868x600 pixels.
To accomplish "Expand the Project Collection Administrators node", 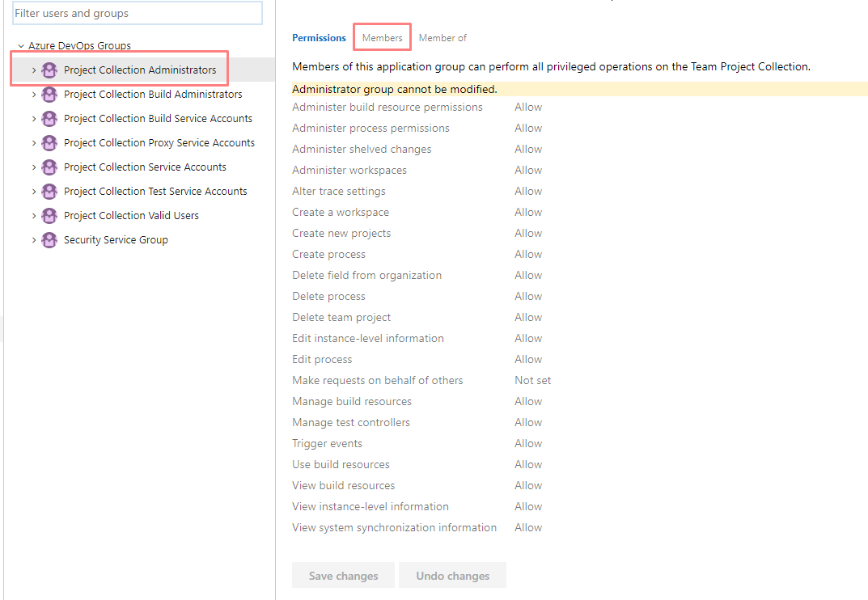I will pyautogui.click(x=34, y=70).
